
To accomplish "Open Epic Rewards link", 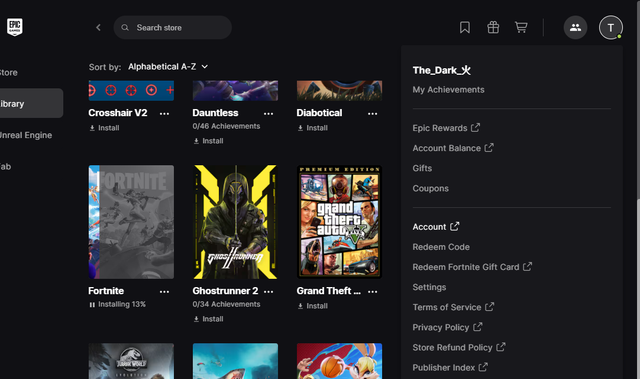I will point(446,128).
